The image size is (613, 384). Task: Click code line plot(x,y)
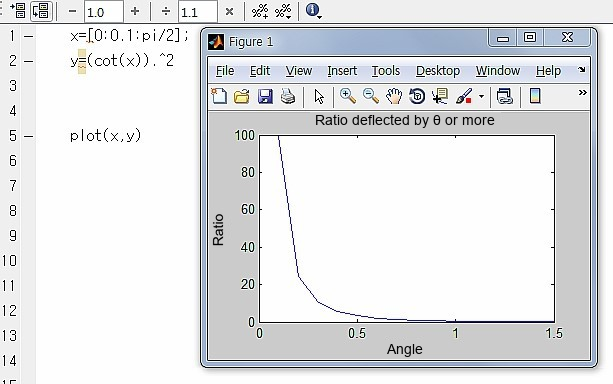point(106,136)
